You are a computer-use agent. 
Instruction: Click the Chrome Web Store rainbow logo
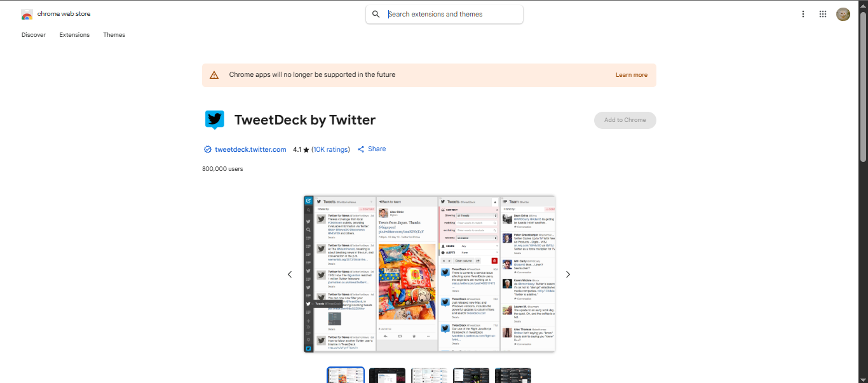pyautogui.click(x=27, y=14)
